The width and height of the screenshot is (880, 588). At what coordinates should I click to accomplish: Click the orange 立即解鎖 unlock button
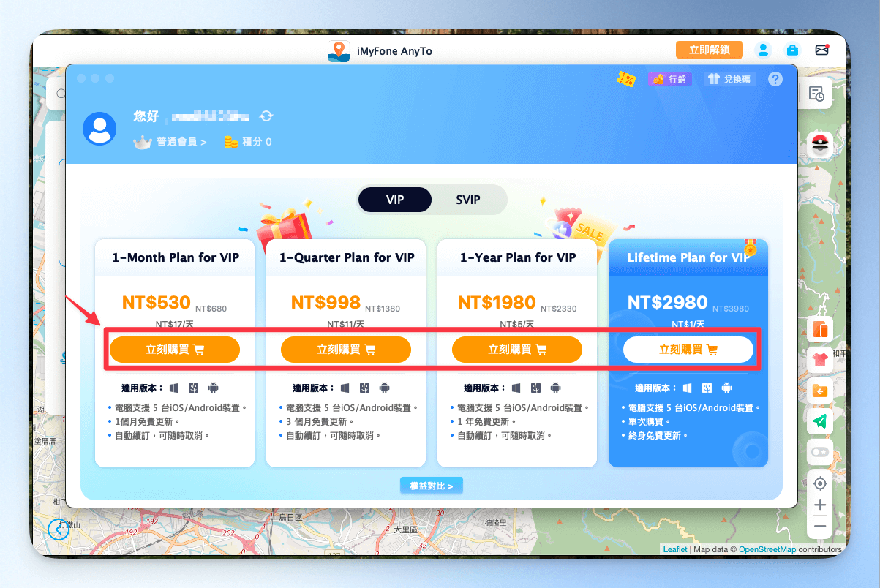pos(710,50)
